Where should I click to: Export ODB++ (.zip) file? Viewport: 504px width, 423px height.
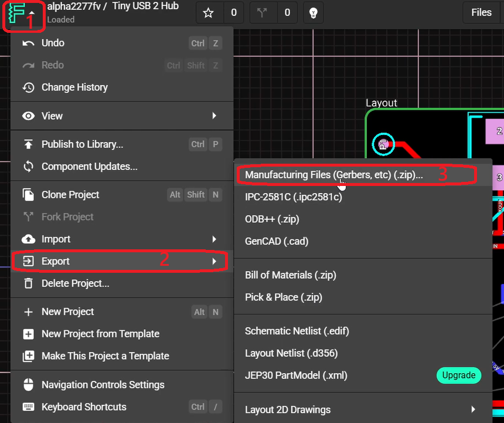363,219
